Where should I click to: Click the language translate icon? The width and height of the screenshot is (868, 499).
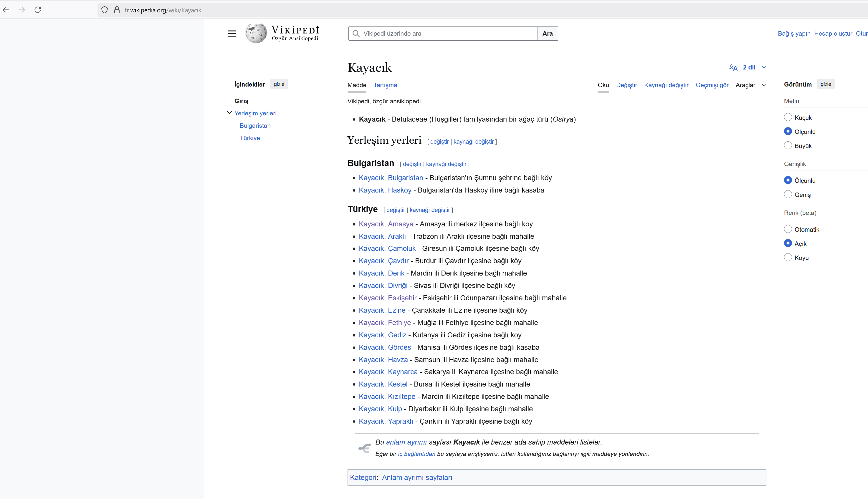coord(733,67)
